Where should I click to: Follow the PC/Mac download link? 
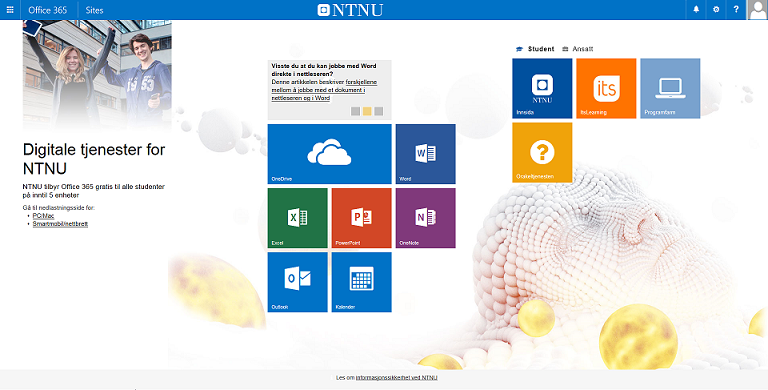tap(43, 216)
